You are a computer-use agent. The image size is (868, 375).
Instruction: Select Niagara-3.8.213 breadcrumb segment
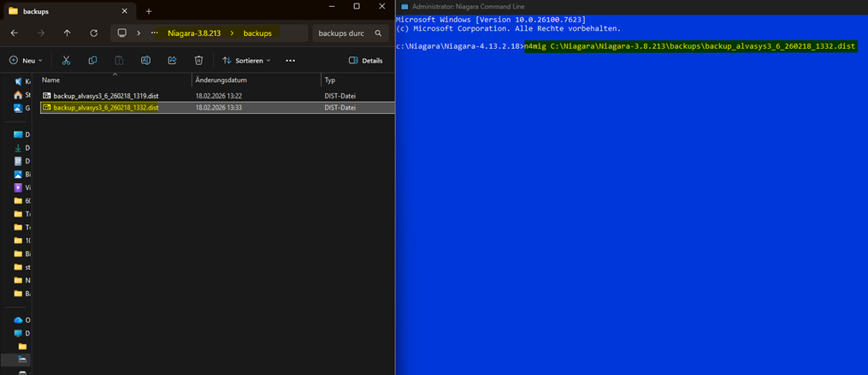click(194, 33)
